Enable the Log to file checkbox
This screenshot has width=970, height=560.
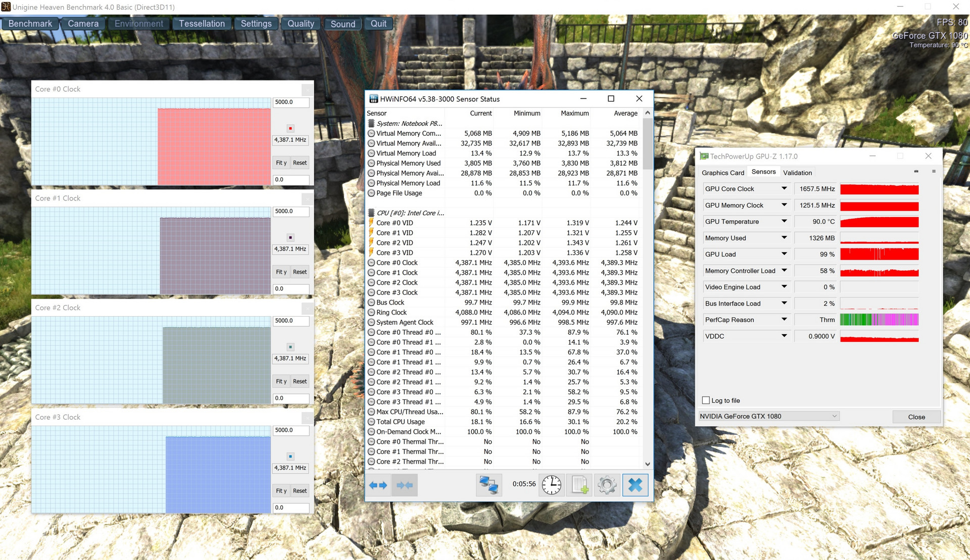(x=706, y=400)
